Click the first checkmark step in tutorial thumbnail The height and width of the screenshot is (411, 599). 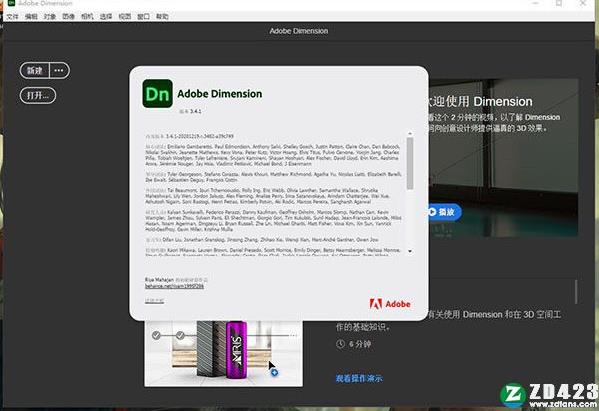[x=156, y=335]
